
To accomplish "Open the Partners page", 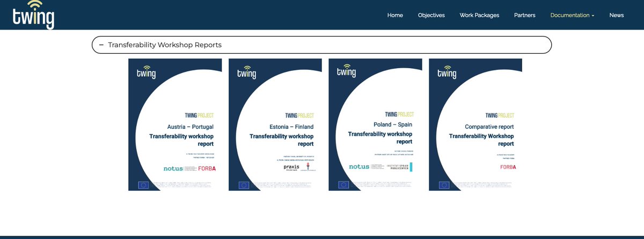I will click(x=524, y=15).
